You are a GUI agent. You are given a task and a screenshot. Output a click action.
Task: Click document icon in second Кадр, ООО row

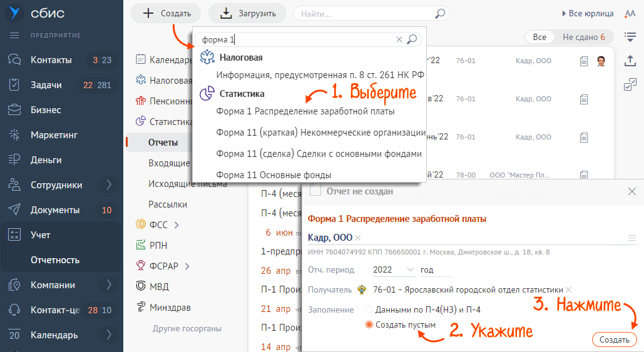click(584, 99)
